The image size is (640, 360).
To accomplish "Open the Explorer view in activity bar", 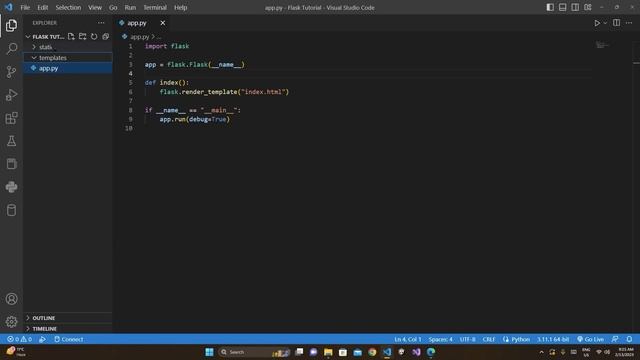I will (x=11, y=25).
